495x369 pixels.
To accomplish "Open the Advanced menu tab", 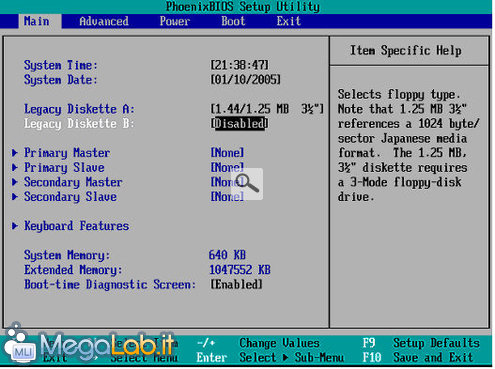I will [104, 21].
